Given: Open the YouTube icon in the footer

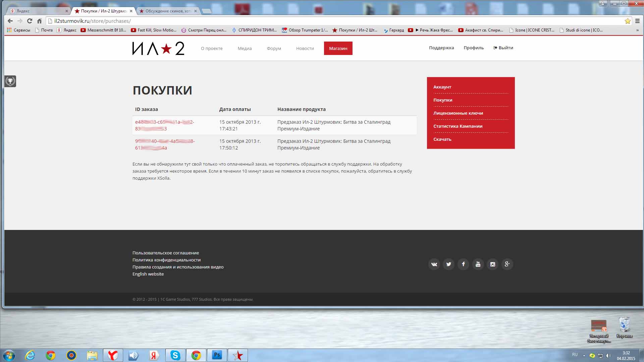Looking at the screenshot, I should 478,264.
